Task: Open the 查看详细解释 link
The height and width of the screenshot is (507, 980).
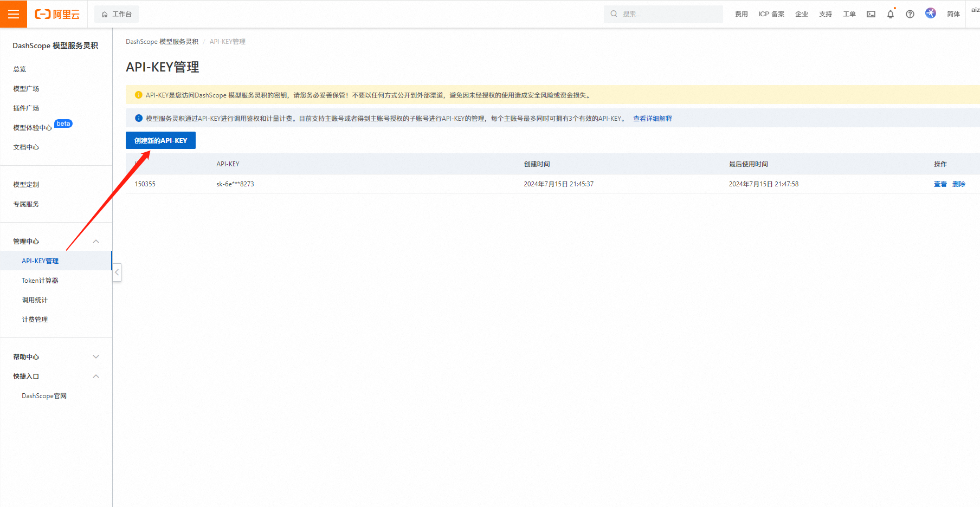Action: 652,119
